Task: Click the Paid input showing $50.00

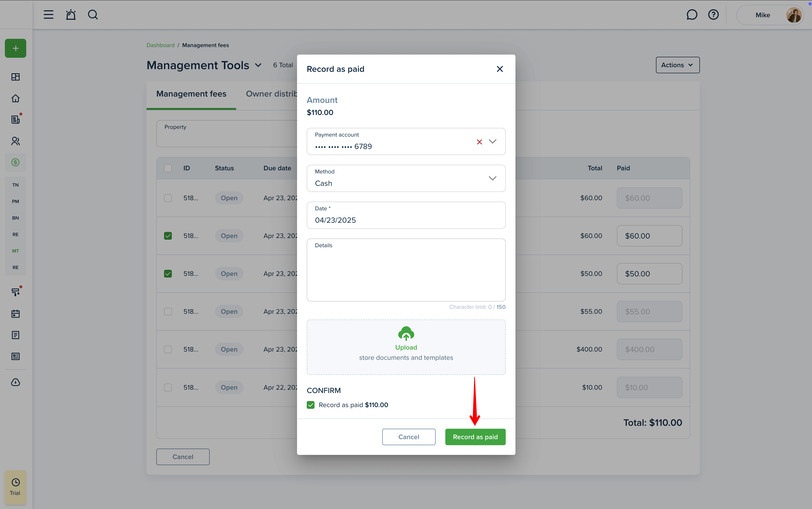Action: (649, 274)
